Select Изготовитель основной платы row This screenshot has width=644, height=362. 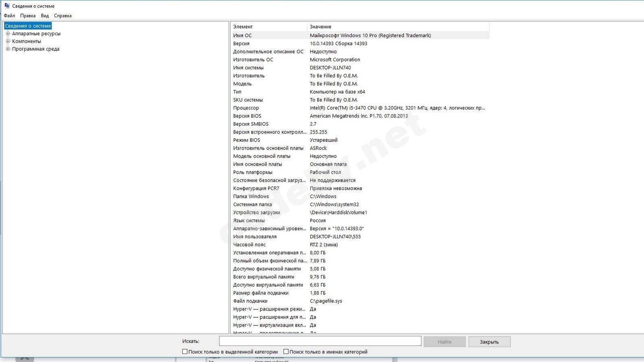click(361, 148)
